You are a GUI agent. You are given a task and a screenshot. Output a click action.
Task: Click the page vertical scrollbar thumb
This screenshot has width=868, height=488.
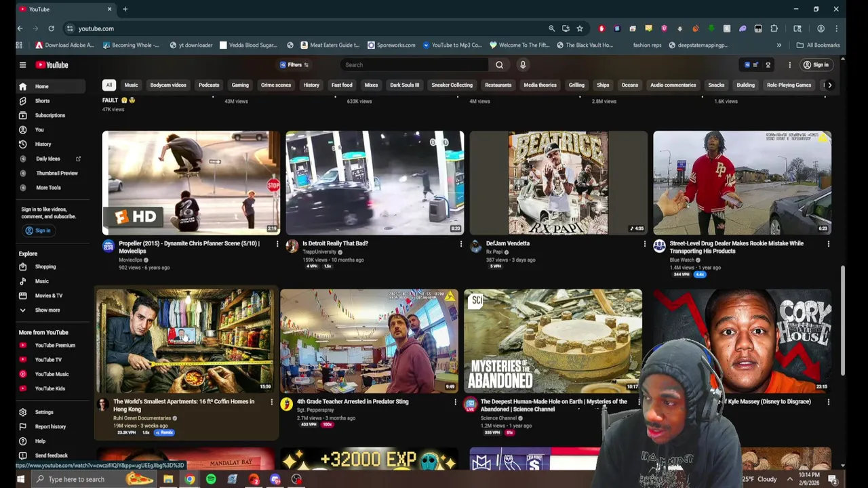(x=843, y=321)
